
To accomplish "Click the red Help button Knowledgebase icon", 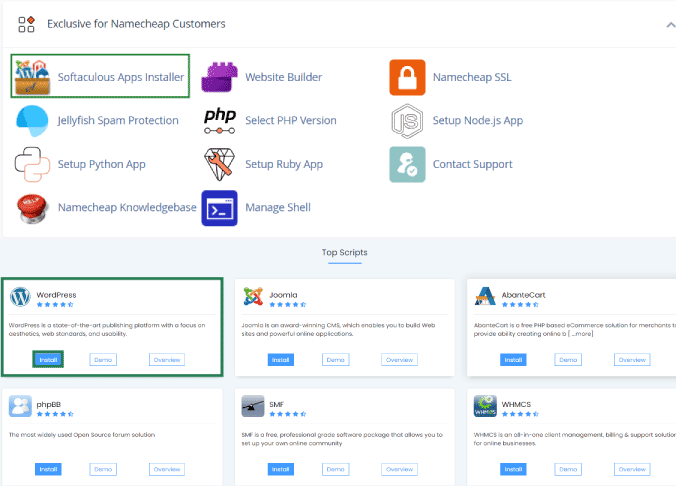I will coord(32,208).
